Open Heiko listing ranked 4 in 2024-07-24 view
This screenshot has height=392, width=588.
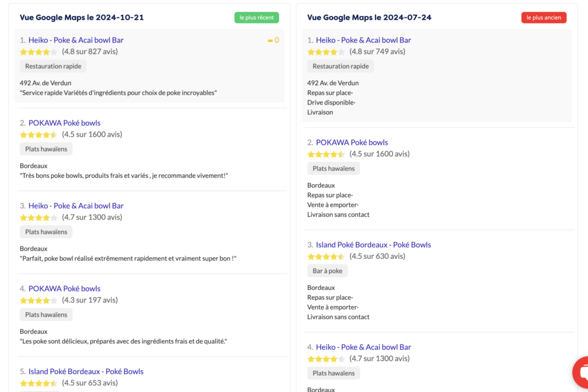coord(363,347)
